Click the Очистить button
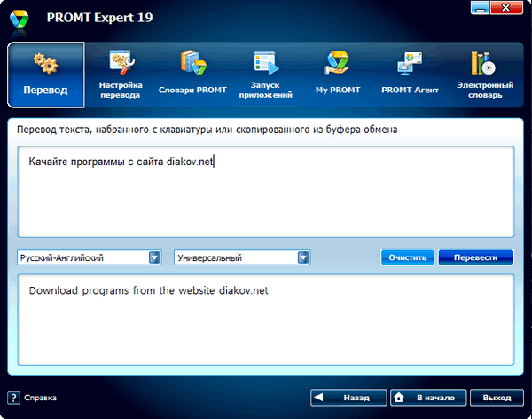The image size is (532, 419). [407, 257]
